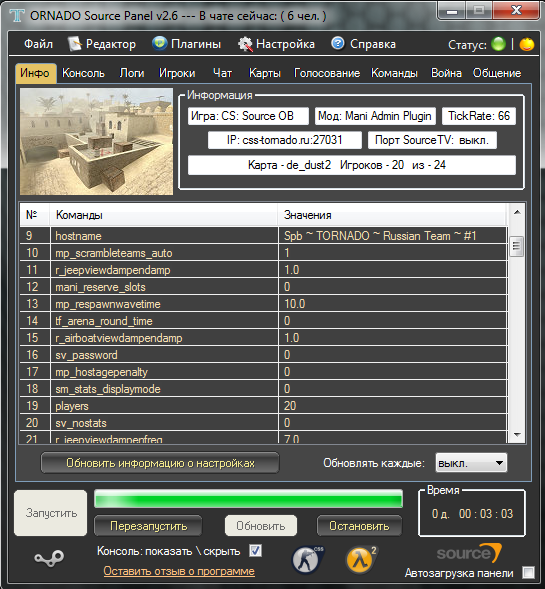The width and height of the screenshot is (545, 589).
Task: Select the sv_password row
Action: click(x=263, y=355)
